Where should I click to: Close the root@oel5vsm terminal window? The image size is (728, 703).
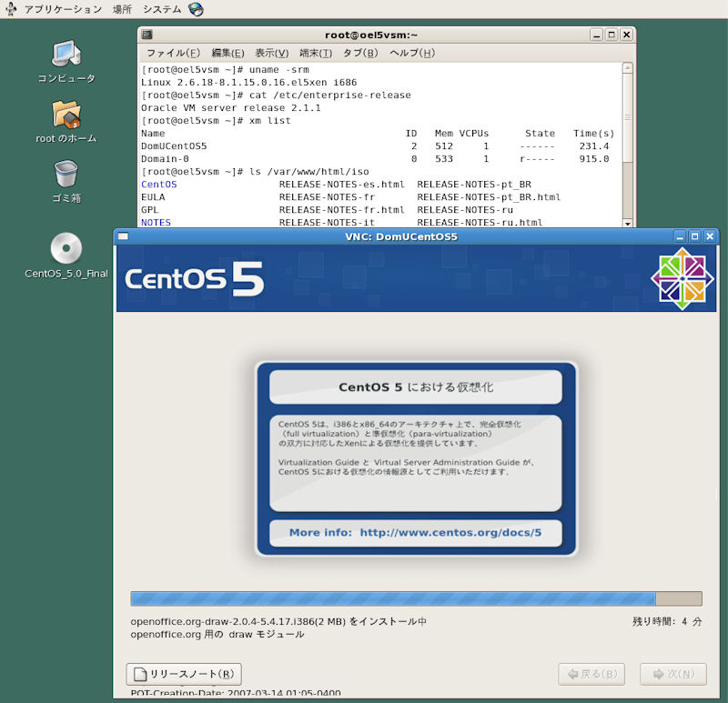[x=626, y=35]
